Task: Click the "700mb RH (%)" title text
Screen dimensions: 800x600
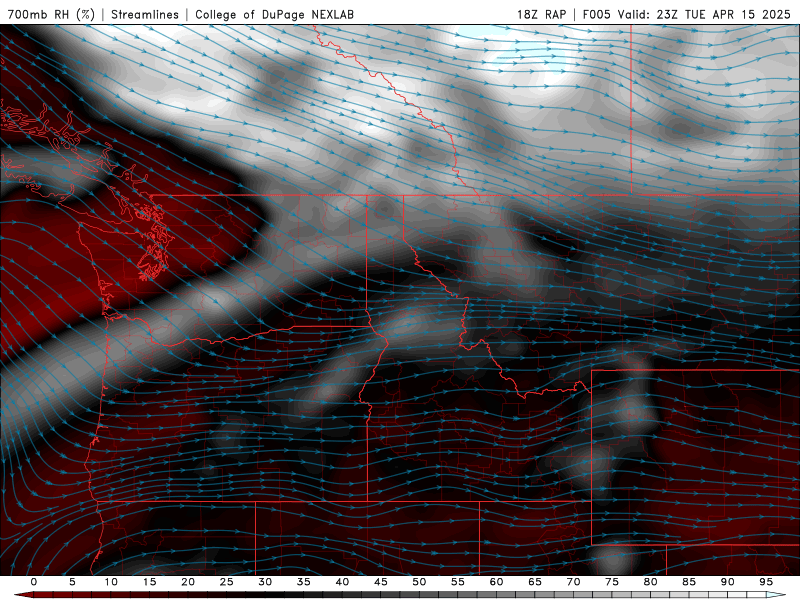Action: pos(52,14)
